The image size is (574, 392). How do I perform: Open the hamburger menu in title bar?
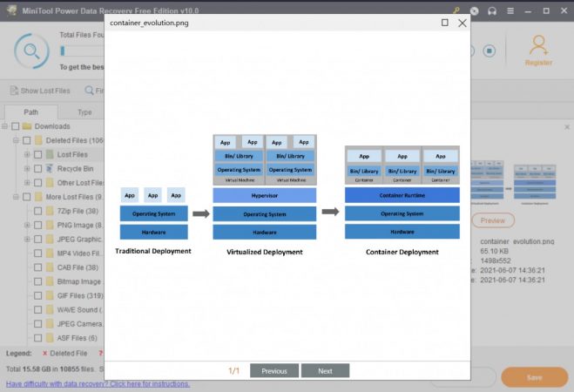coord(510,10)
